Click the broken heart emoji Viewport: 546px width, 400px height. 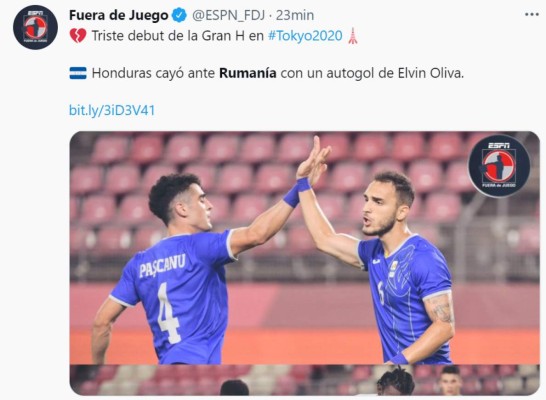click(x=78, y=36)
